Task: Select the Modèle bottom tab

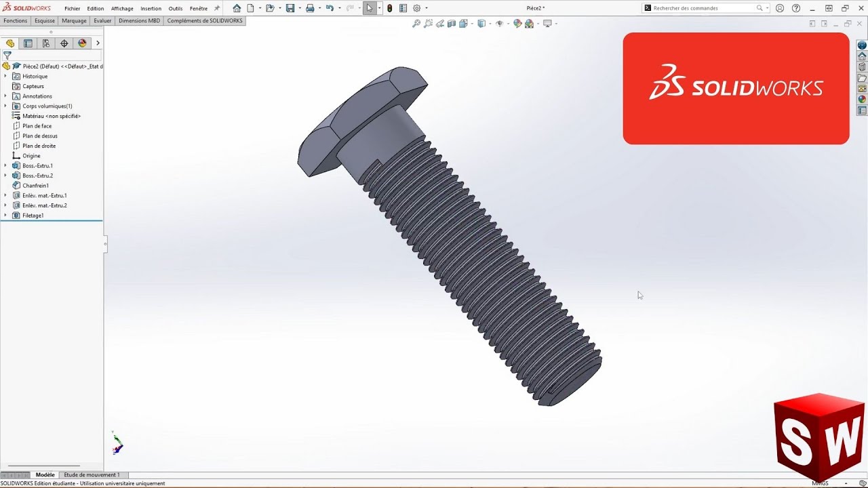Action: pyautogui.click(x=45, y=475)
